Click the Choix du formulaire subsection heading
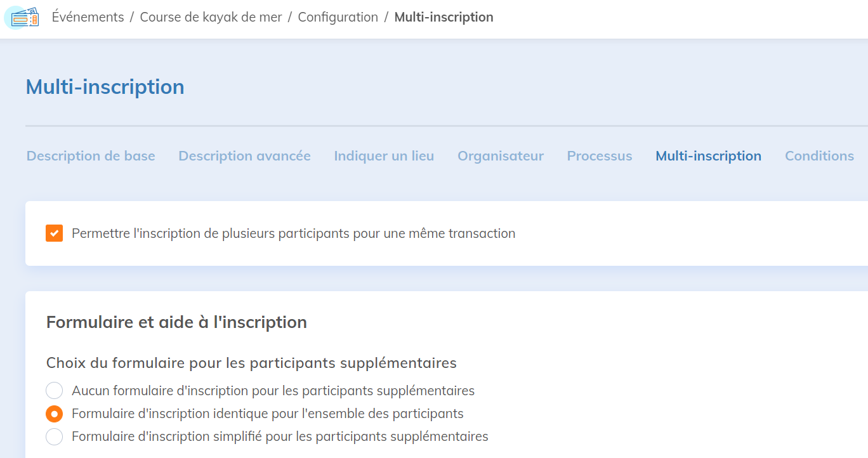This screenshot has width=868, height=458. tap(251, 363)
